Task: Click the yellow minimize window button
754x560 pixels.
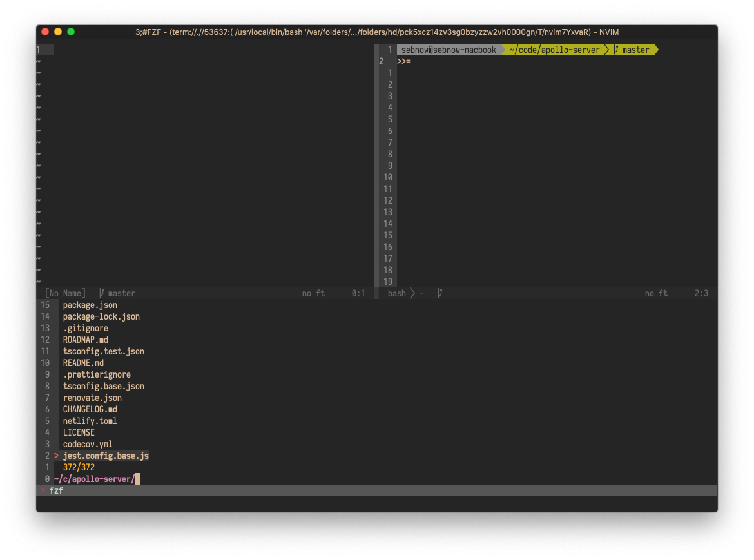Action: click(58, 32)
